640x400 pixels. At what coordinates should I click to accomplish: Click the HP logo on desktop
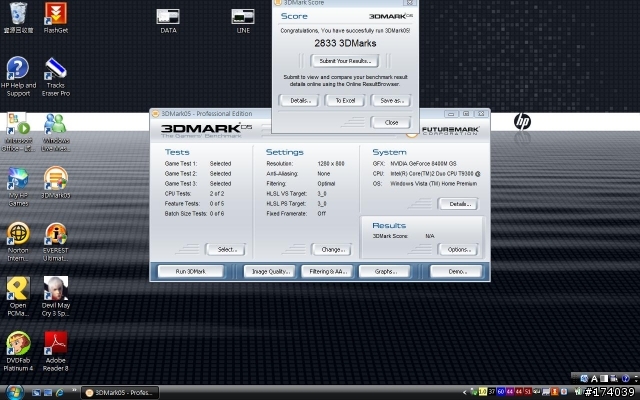pyautogui.click(x=522, y=121)
